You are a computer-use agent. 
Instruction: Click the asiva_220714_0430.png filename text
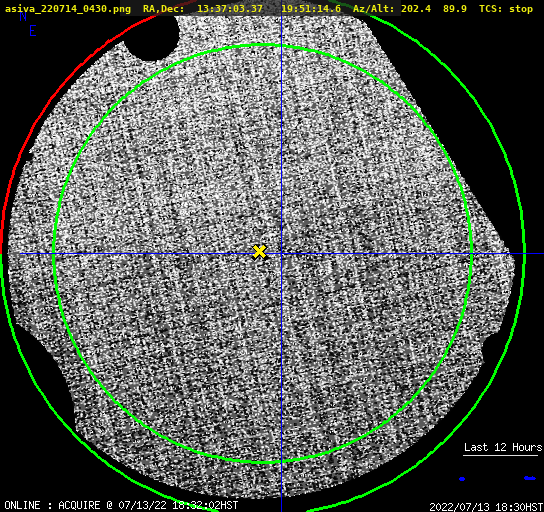pos(68,9)
